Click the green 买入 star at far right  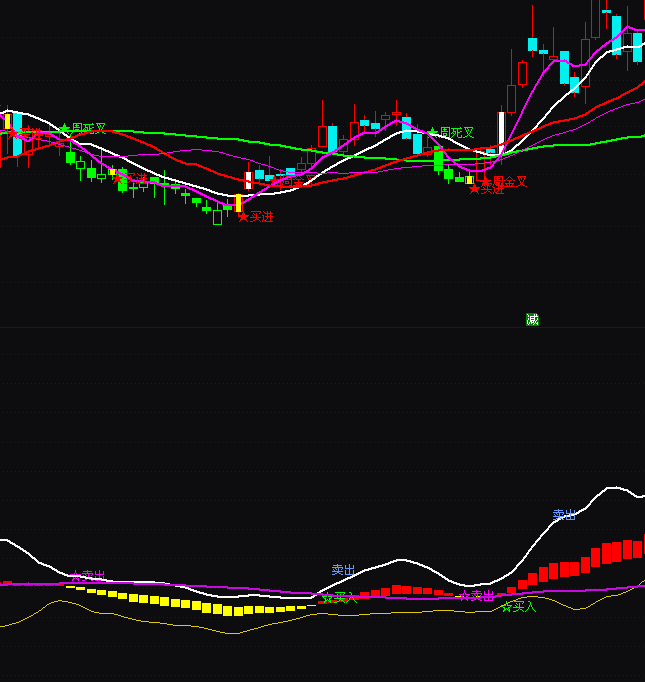click(506, 606)
